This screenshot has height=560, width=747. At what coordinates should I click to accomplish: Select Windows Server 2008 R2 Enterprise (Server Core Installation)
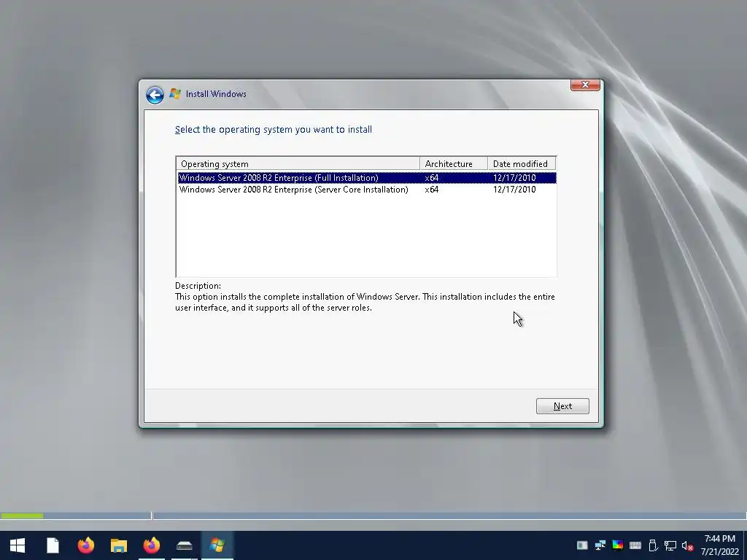pos(367,190)
